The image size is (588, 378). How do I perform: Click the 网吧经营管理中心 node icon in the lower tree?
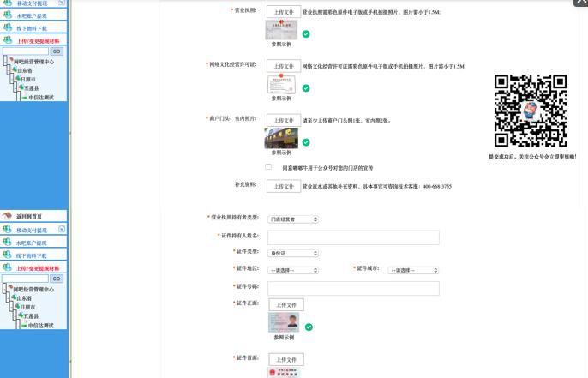tap(10, 288)
